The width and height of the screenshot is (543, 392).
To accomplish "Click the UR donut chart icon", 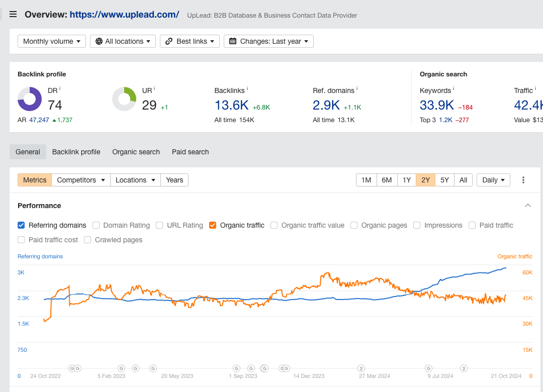I will (124, 99).
